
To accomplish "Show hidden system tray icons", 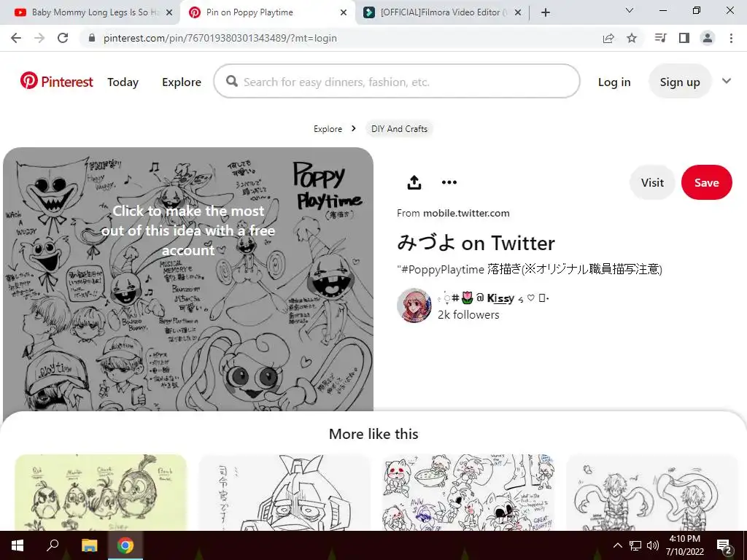I will [617, 545].
